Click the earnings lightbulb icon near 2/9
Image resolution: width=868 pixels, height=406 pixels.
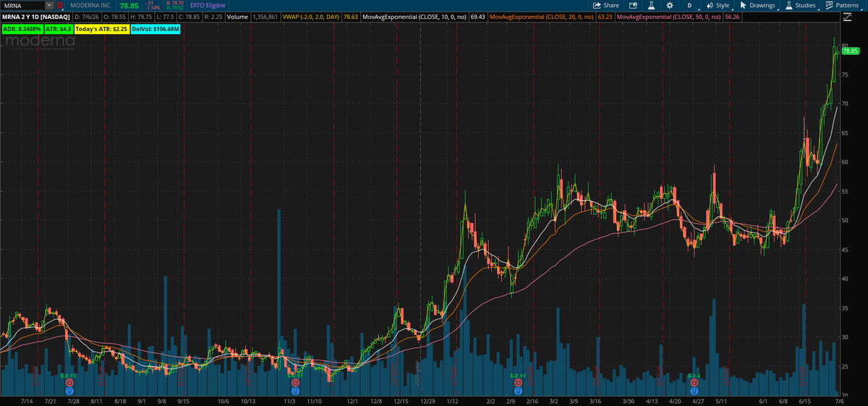pos(519,390)
